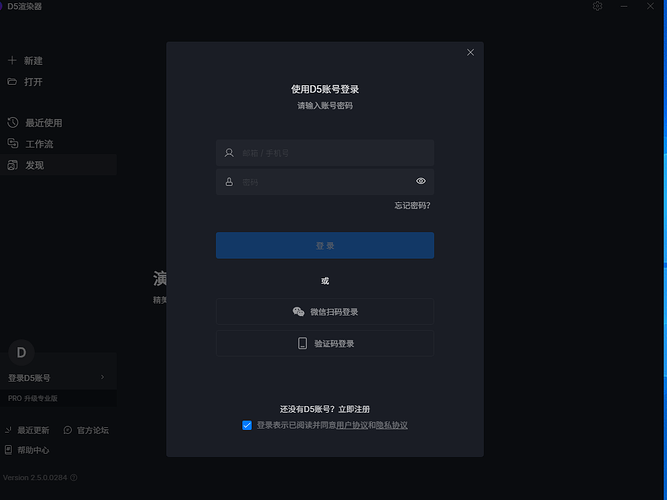The image size is (667, 500).
Task: Click the folder icon beside 打开
Action: pyautogui.click(x=12, y=81)
